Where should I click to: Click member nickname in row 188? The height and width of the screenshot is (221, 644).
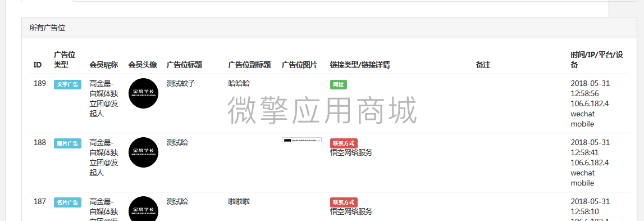point(103,157)
